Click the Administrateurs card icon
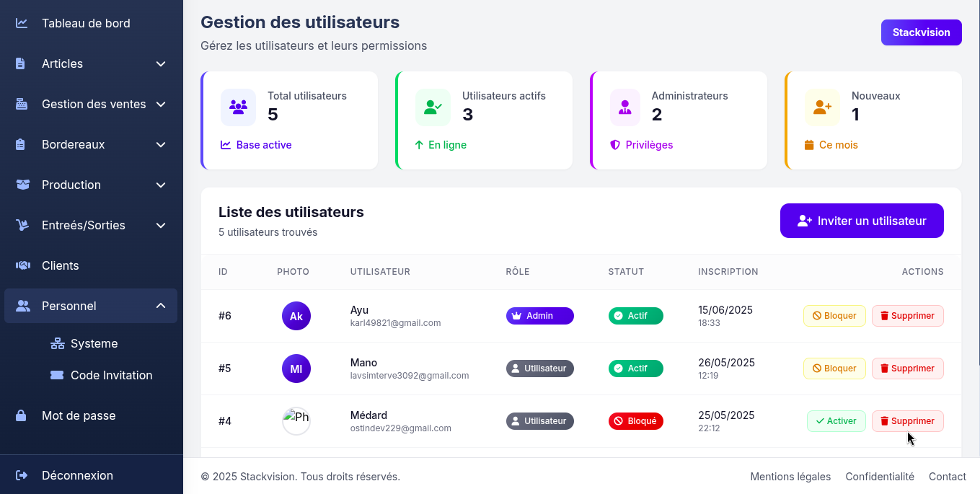The image size is (980, 494). [624, 107]
